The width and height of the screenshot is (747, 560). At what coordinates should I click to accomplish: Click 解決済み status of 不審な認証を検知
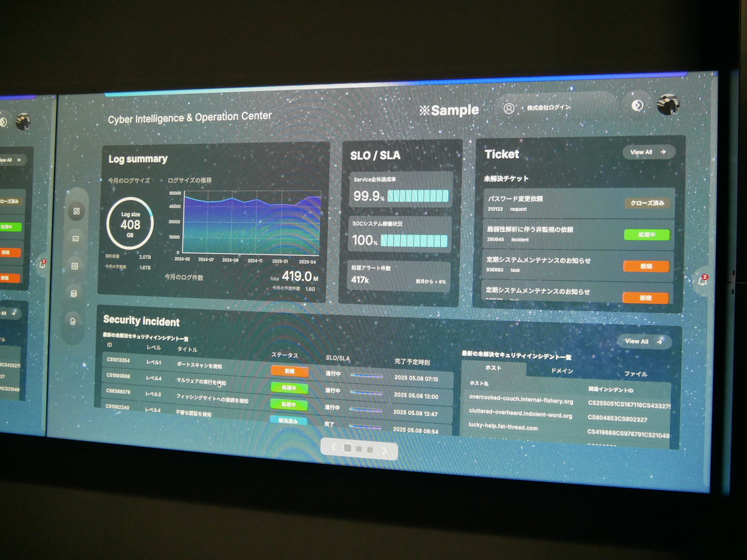coord(288,421)
